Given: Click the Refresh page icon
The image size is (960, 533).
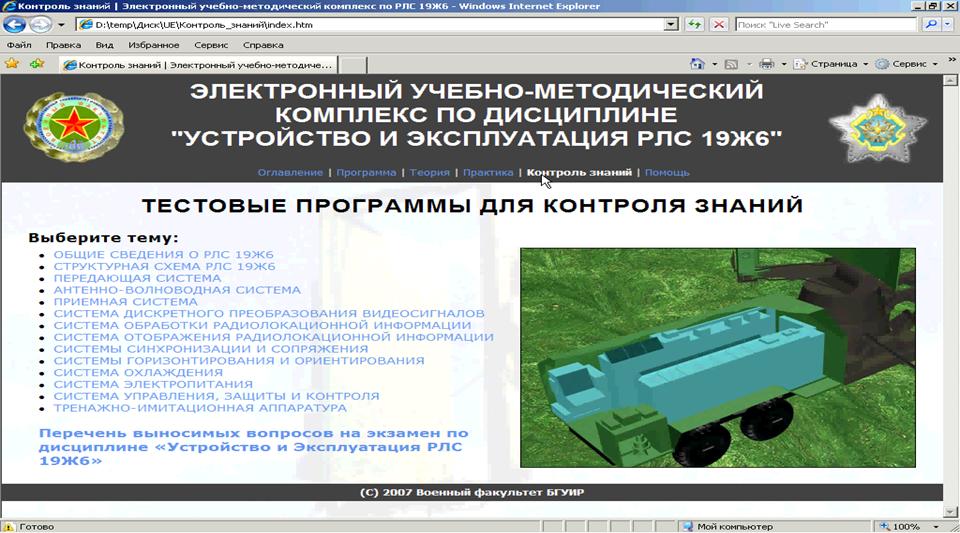Looking at the screenshot, I should (693, 24).
